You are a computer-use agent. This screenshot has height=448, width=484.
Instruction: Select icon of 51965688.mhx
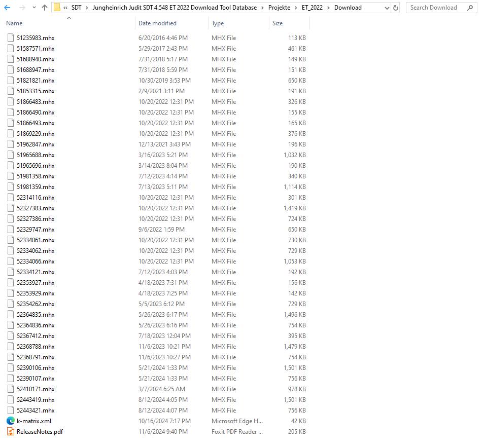[11, 155]
